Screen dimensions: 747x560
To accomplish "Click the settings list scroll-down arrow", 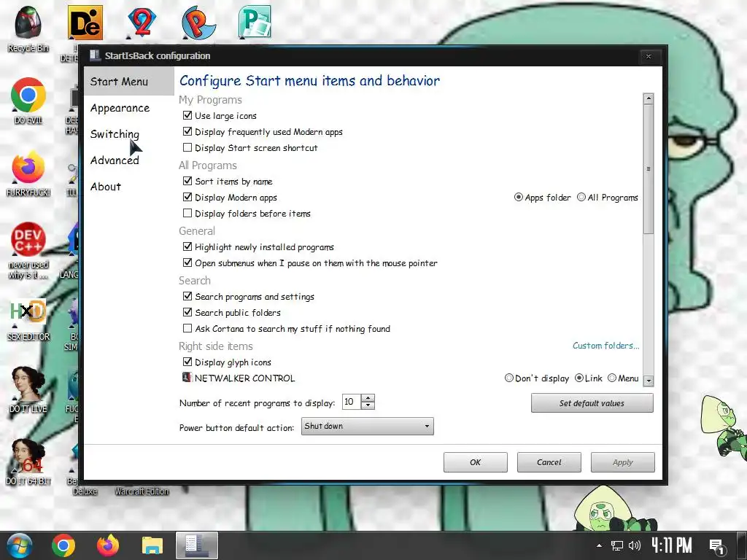I will pyautogui.click(x=648, y=381).
